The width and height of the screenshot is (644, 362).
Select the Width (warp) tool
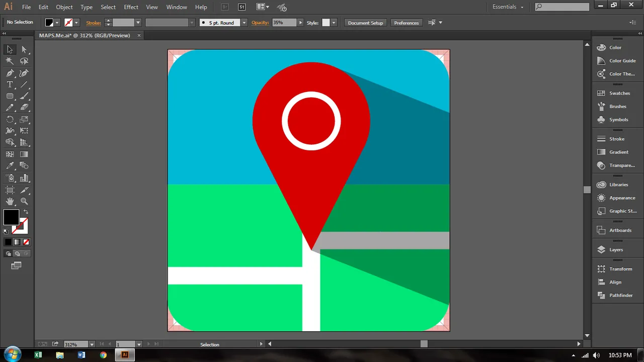pos(10,131)
